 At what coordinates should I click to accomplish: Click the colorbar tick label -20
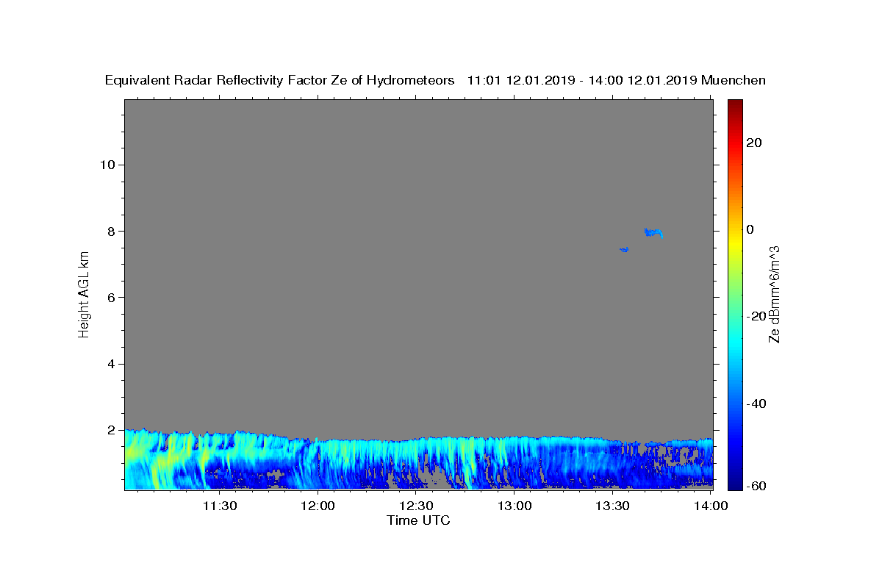click(758, 316)
